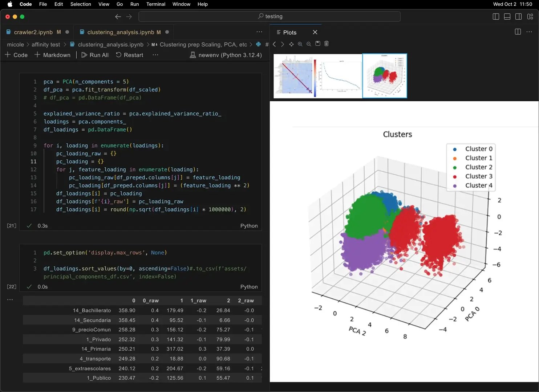The image size is (539, 392).
Task: Add a new Markdown cell
Action: (x=53, y=55)
